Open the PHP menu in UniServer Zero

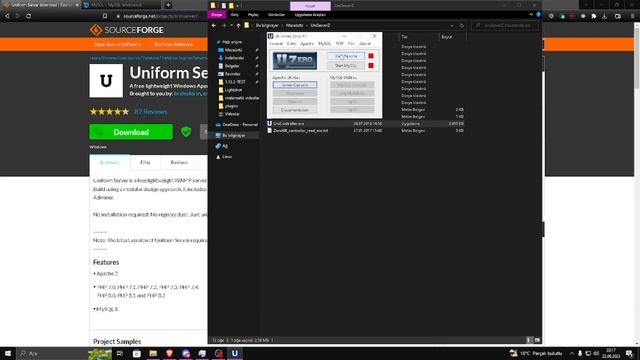[340, 43]
